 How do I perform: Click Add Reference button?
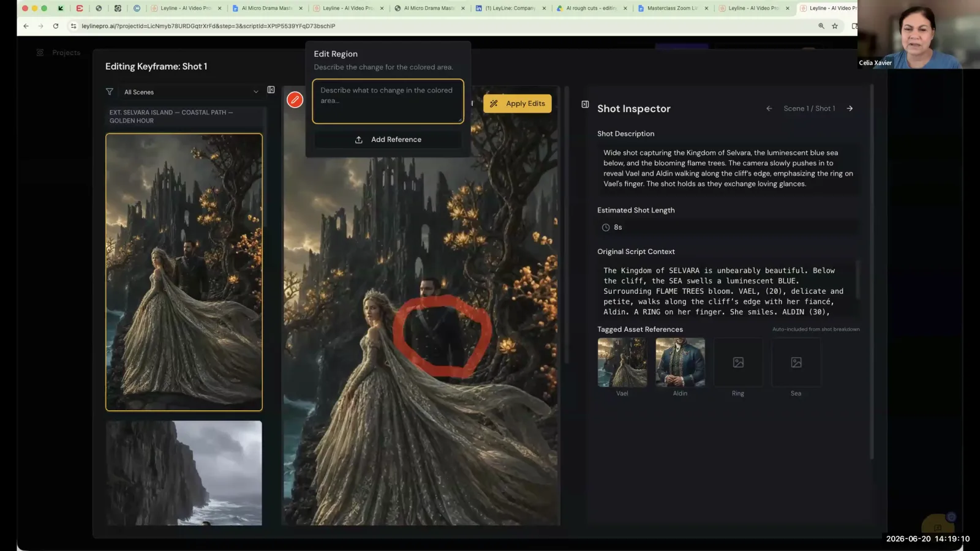pos(388,140)
